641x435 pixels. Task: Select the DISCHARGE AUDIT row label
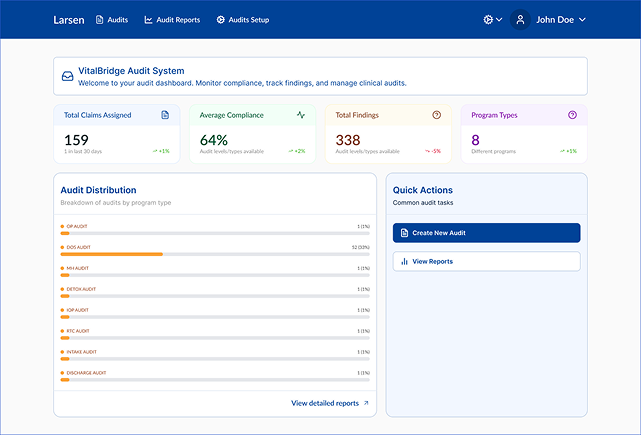[x=86, y=373]
